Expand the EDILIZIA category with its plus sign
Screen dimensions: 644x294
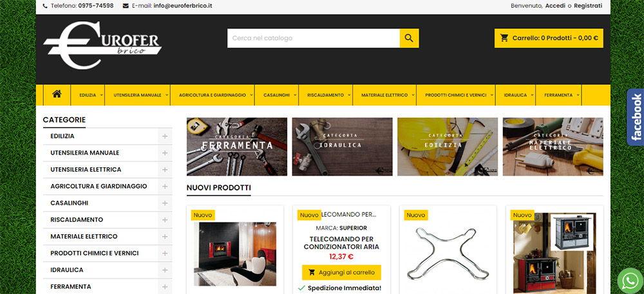(165, 136)
